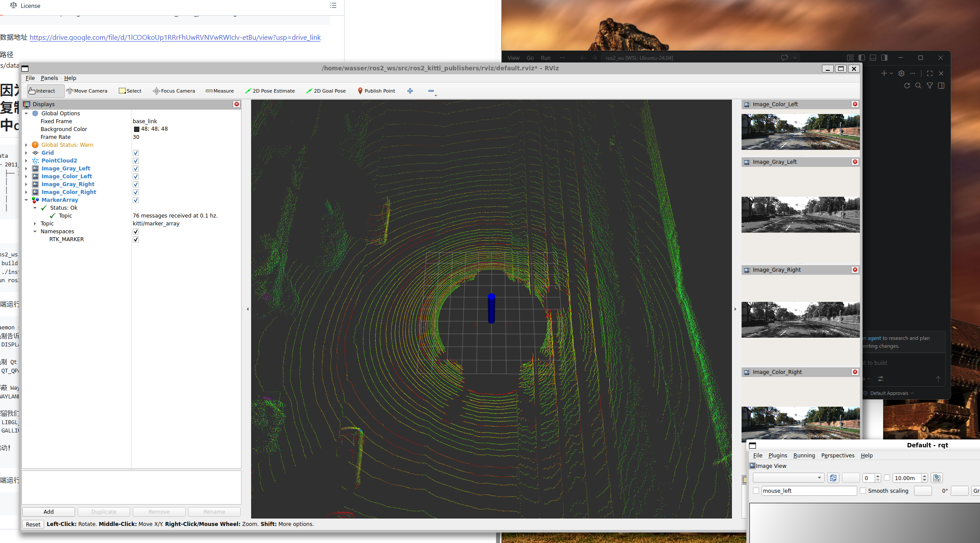
Task: Toggle the Image_Color_Left display checkbox
Action: pyautogui.click(x=136, y=176)
